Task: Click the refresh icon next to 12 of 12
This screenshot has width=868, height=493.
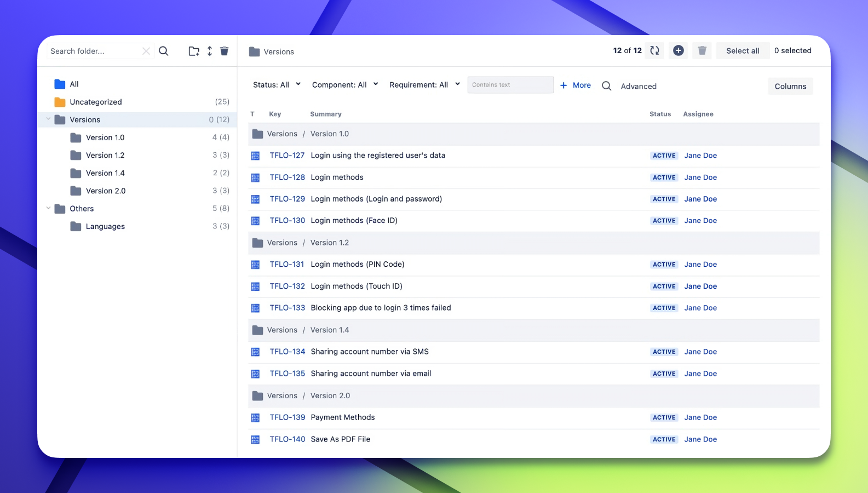Action: [x=654, y=50]
